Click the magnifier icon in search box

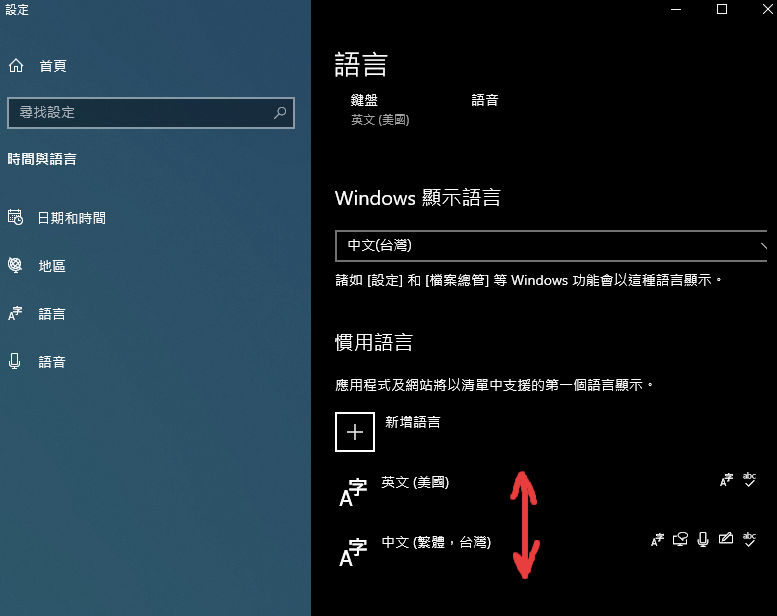coord(280,113)
